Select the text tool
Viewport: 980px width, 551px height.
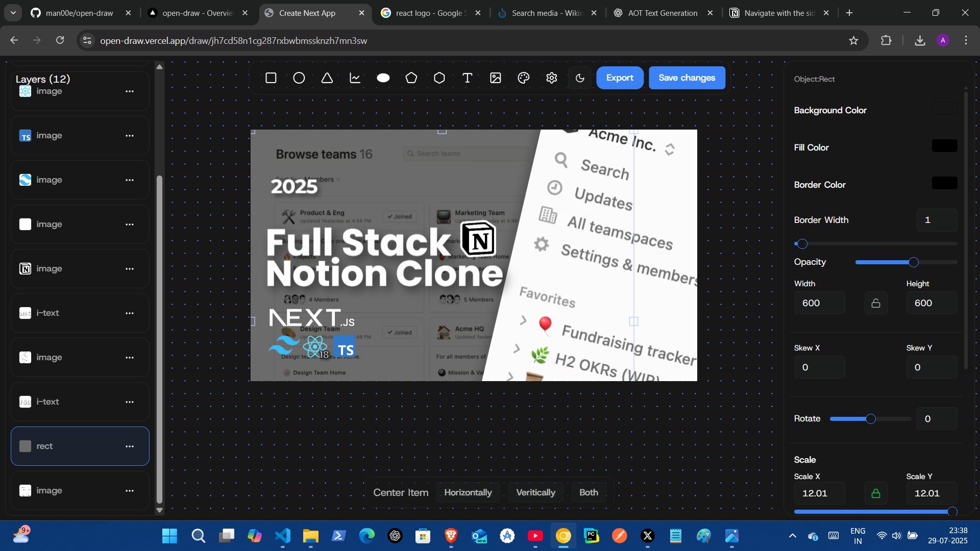467,78
